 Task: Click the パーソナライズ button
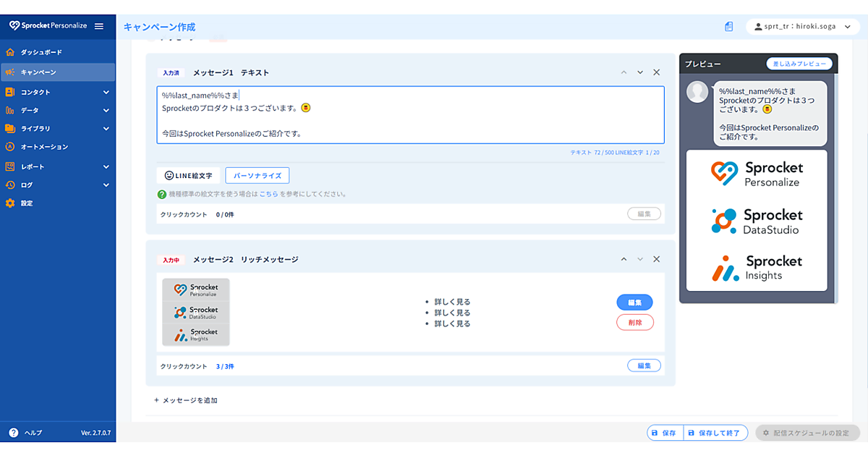click(x=257, y=175)
